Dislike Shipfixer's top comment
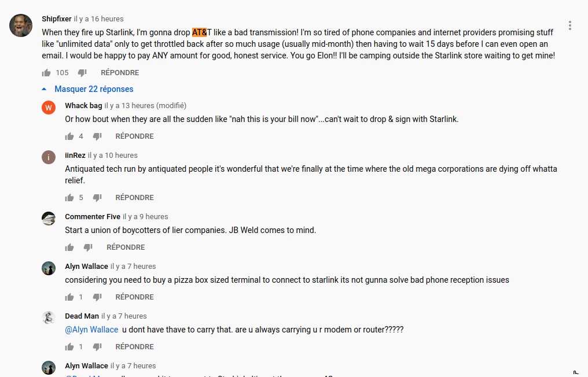 pyautogui.click(x=82, y=73)
